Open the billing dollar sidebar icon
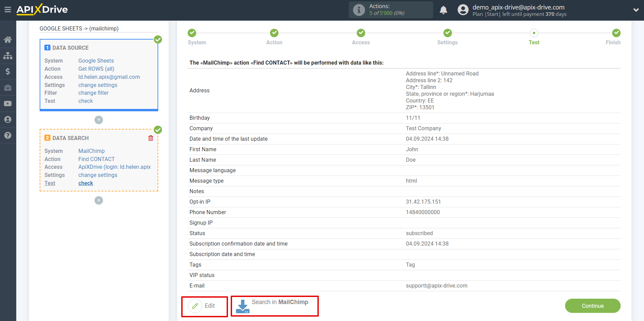Screen dimensions: 644x321 tap(8, 71)
